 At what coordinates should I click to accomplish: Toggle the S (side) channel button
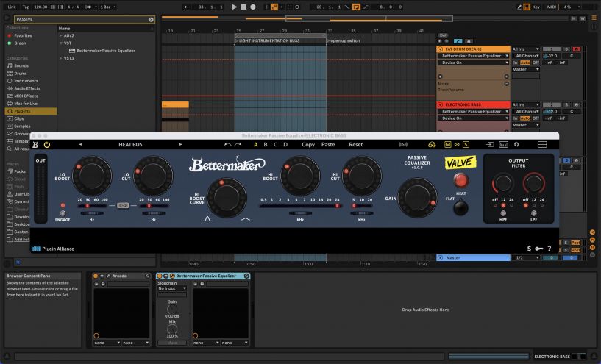466,144
